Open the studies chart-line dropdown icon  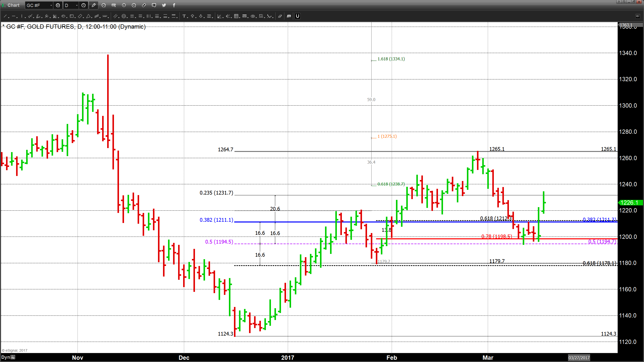pyautogui.click(x=104, y=5)
